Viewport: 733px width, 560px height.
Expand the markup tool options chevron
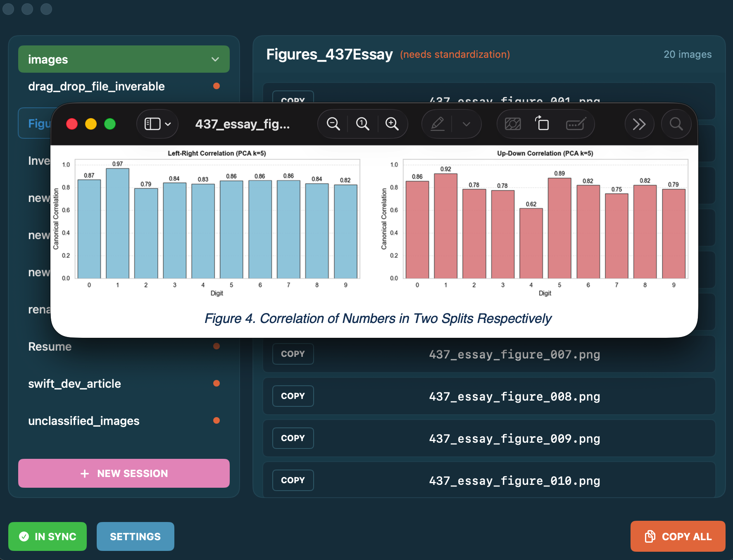tap(466, 124)
